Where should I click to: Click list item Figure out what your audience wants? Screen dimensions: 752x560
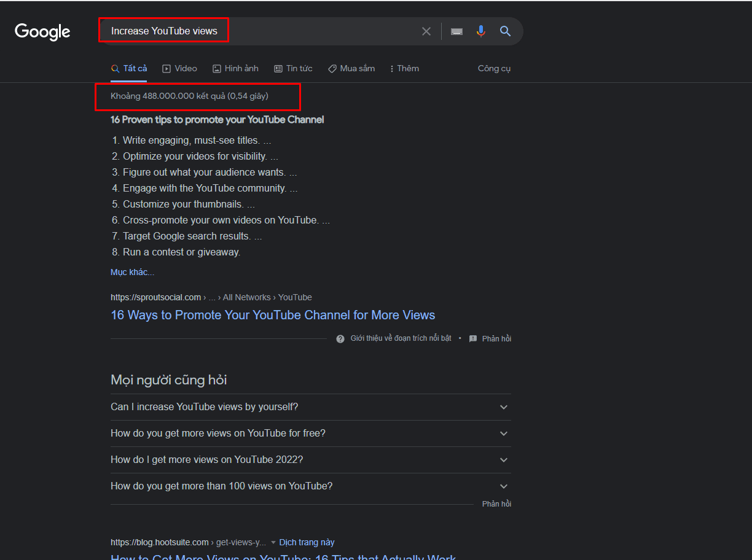pos(210,173)
